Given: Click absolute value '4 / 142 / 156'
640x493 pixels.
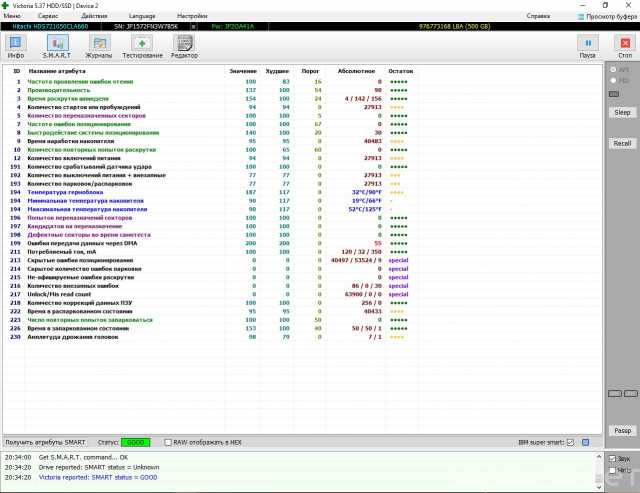Looking at the screenshot, I should (x=363, y=99).
